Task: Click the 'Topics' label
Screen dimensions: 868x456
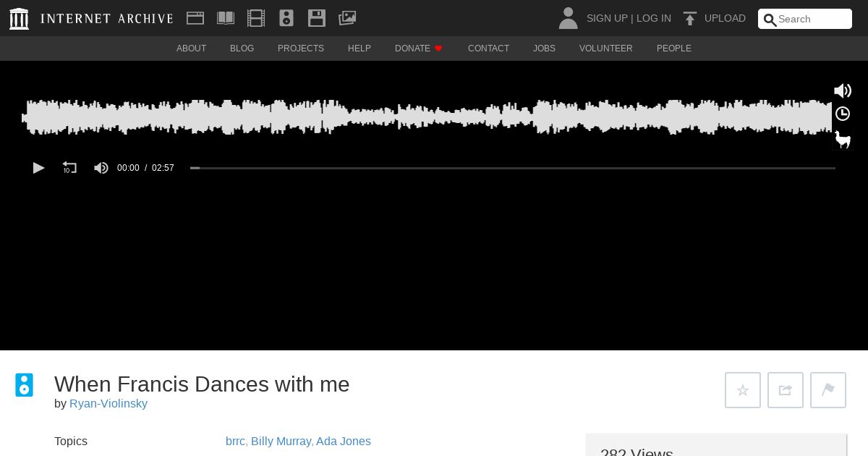Action: (71, 442)
